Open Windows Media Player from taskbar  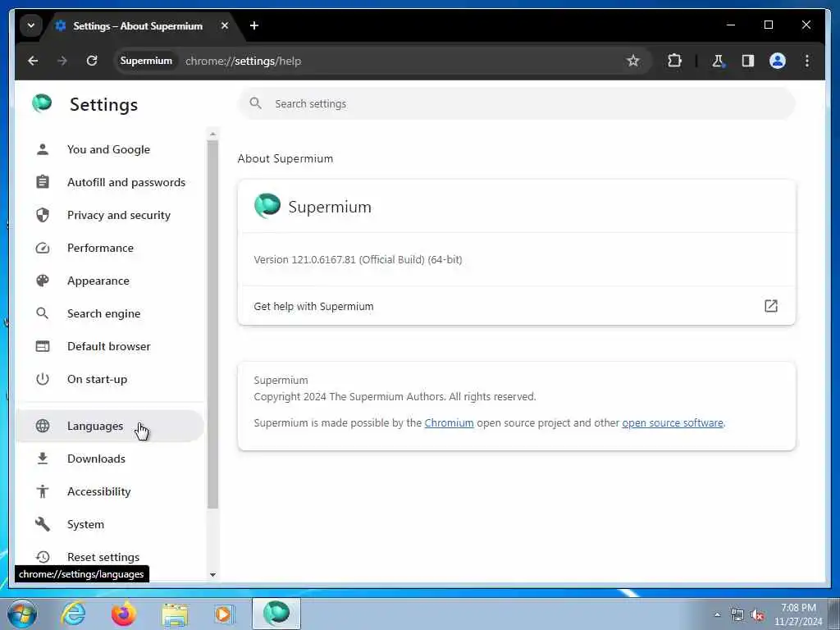click(x=224, y=614)
